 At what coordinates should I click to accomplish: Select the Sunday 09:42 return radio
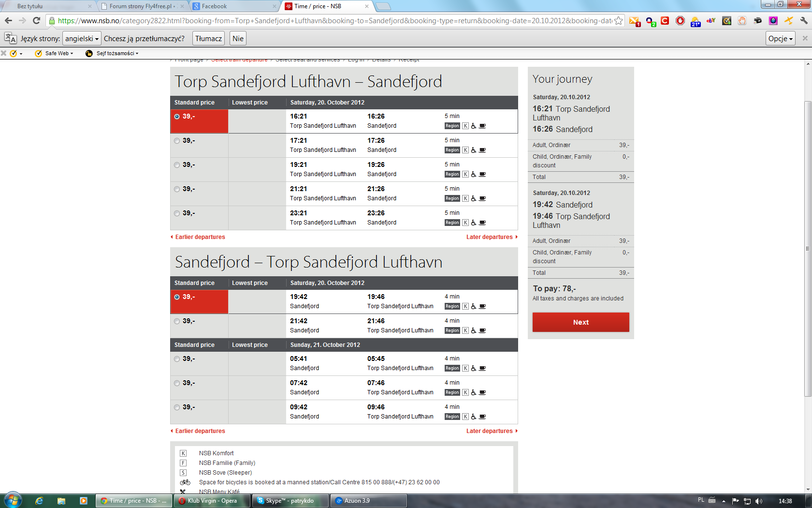[177, 407]
